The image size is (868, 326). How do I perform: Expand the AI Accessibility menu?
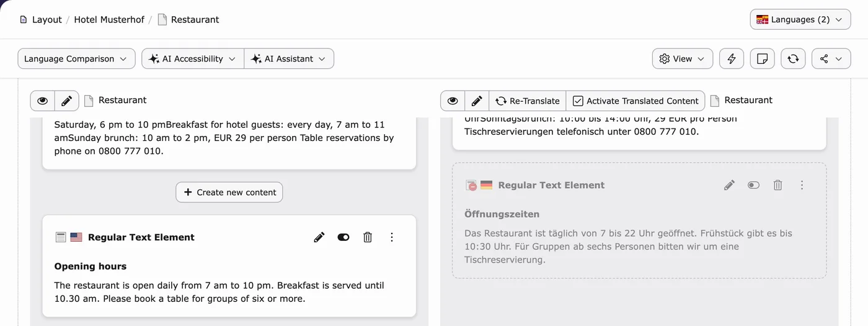click(193, 58)
